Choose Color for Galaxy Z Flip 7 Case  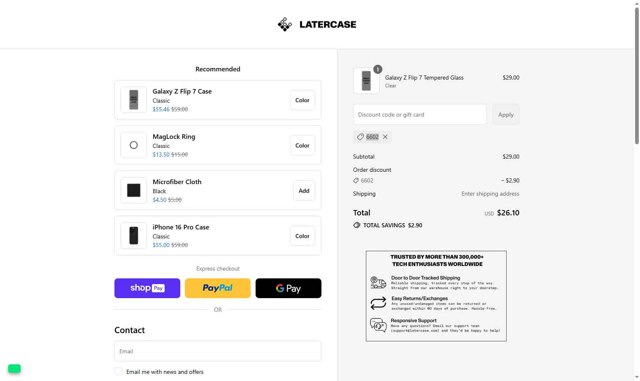click(x=302, y=100)
